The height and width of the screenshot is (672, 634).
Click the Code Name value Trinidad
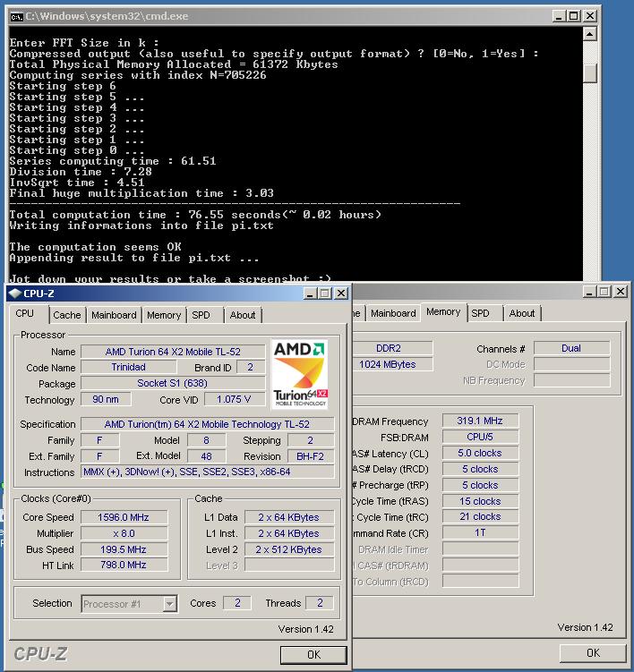click(128, 367)
